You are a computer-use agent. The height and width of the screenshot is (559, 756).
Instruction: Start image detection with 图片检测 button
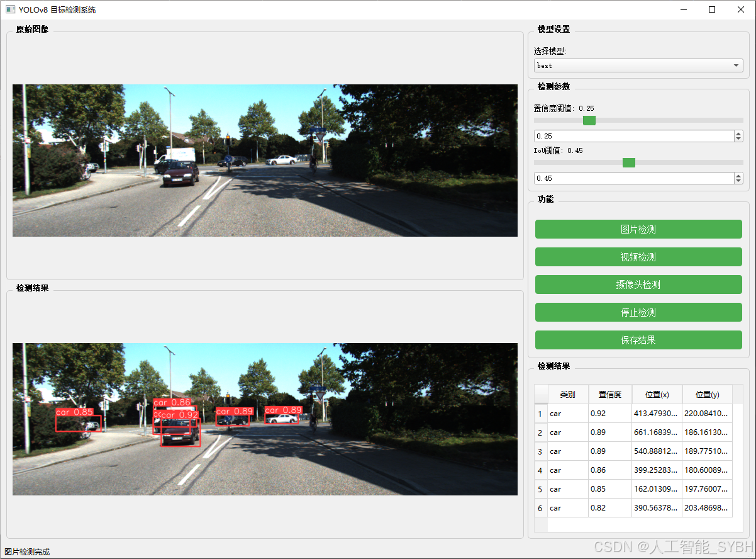click(638, 229)
